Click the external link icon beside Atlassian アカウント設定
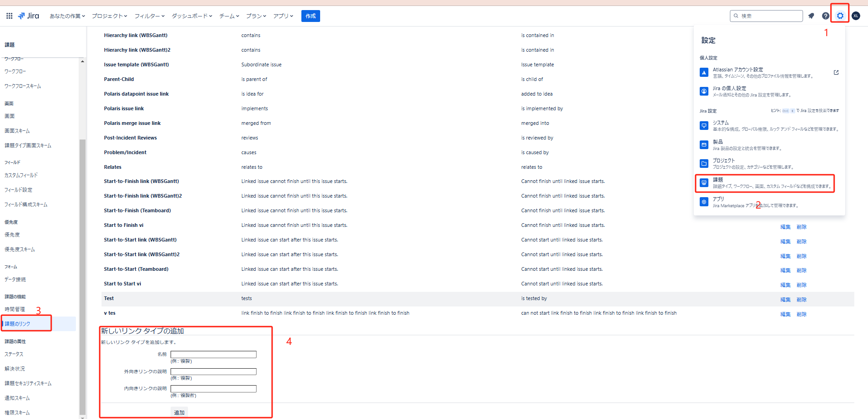This screenshot has height=419, width=868. coord(836,73)
